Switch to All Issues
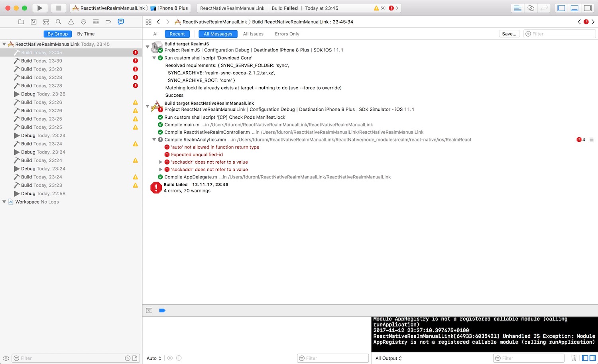 tap(253, 34)
